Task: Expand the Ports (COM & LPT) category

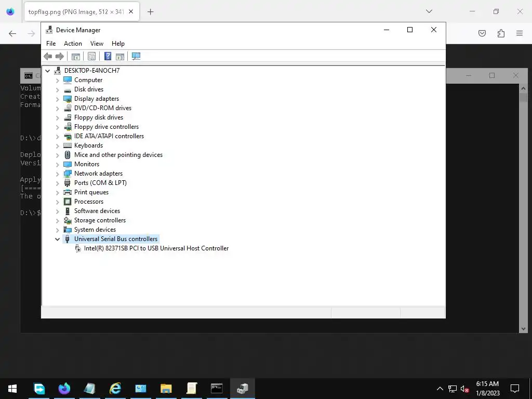Action: (x=57, y=183)
